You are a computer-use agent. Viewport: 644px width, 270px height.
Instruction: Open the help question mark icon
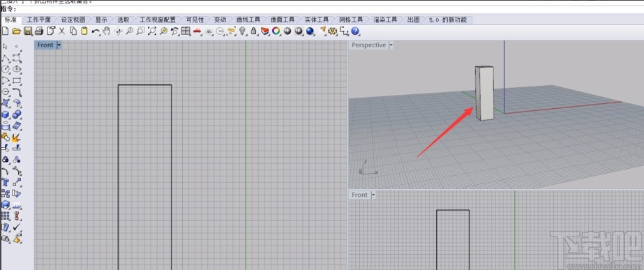(x=355, y=31)
